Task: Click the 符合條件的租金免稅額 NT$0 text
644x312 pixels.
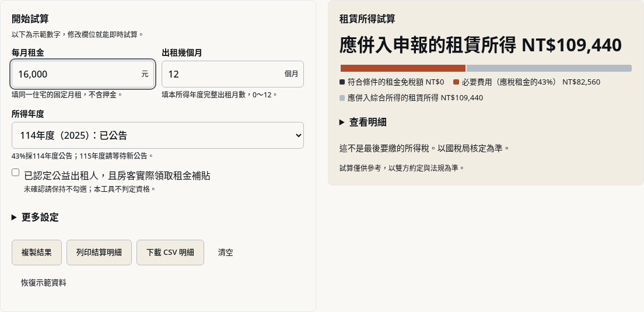Action: click(x=395, y=82)
